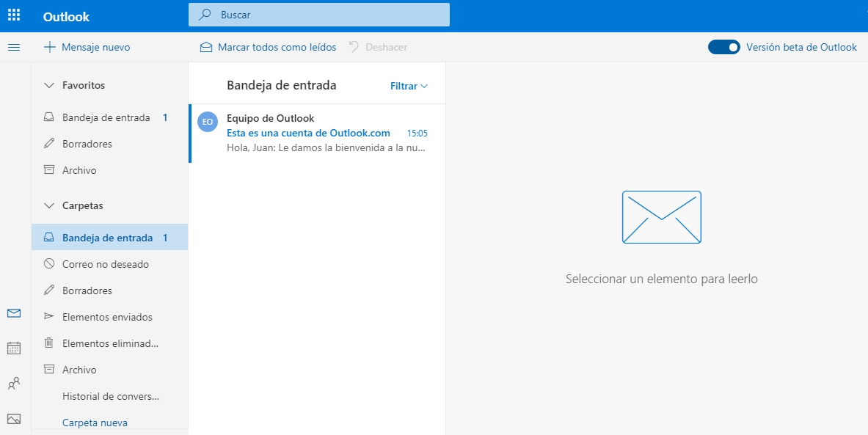Collapse the Favoritos section chevron
The image size is (868, 435).
tap(49, 85)
